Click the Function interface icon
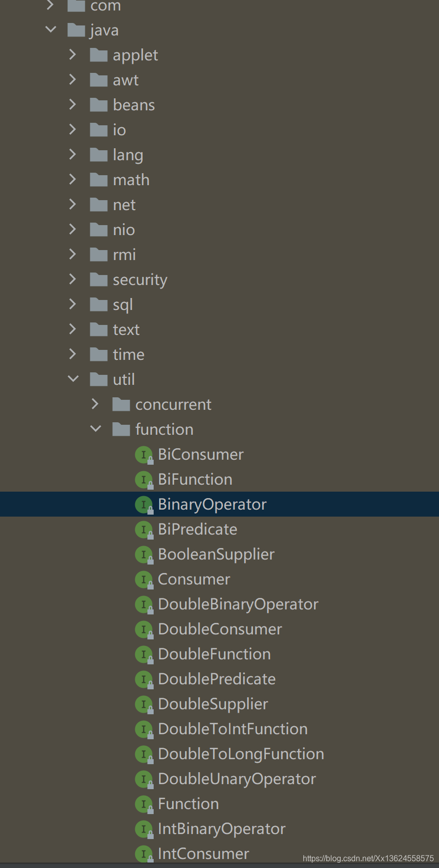439x868 pixels. [144, 804]
